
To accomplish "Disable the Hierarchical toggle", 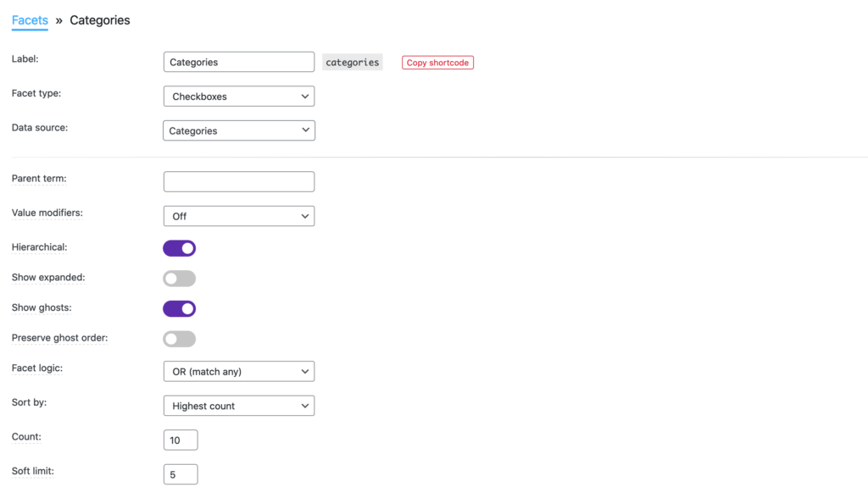I will tap(180, 248).
